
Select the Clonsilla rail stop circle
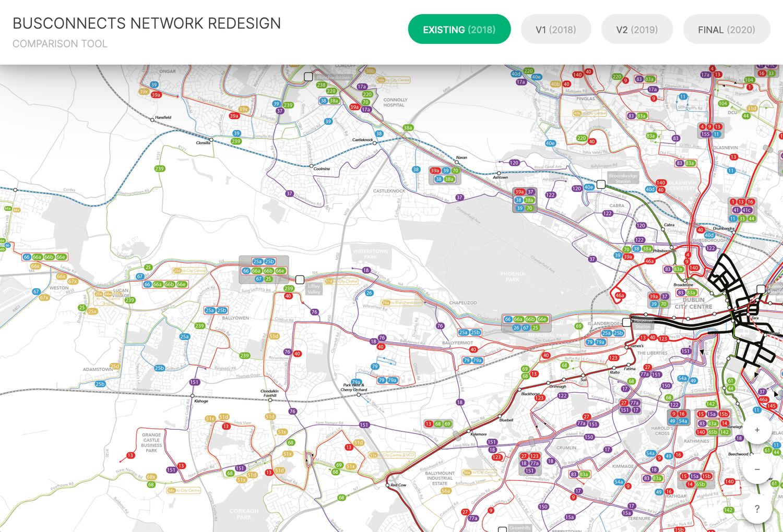(x=211, y=140)
